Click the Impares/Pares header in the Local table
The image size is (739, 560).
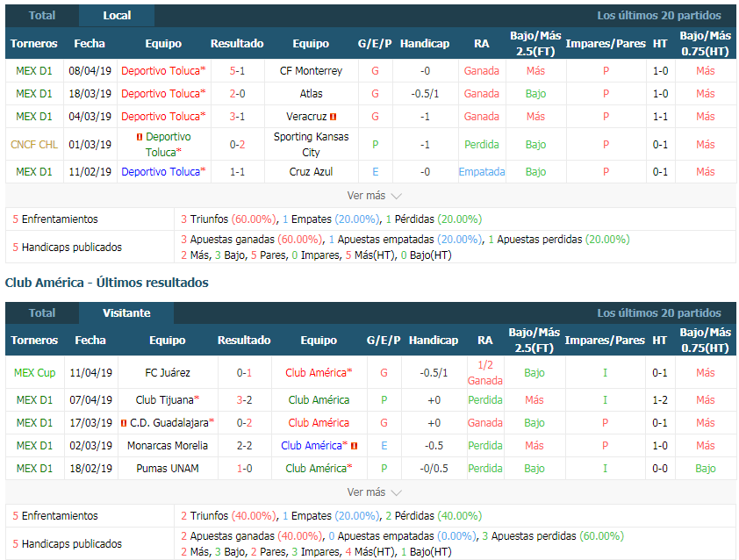point(606,44)
